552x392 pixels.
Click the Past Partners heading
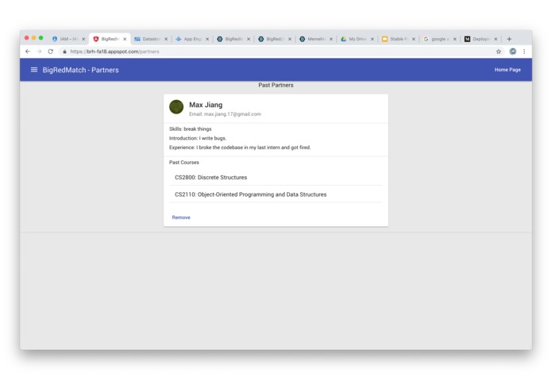click(276, 85)
